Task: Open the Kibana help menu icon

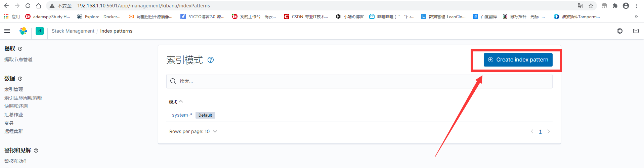Action: coord(620,31)
